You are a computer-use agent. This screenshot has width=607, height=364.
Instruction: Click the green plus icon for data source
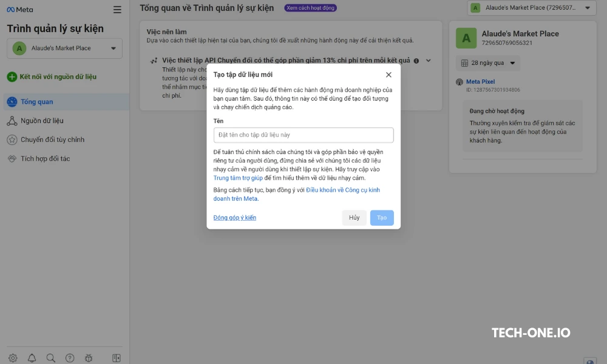click(12, 76)
